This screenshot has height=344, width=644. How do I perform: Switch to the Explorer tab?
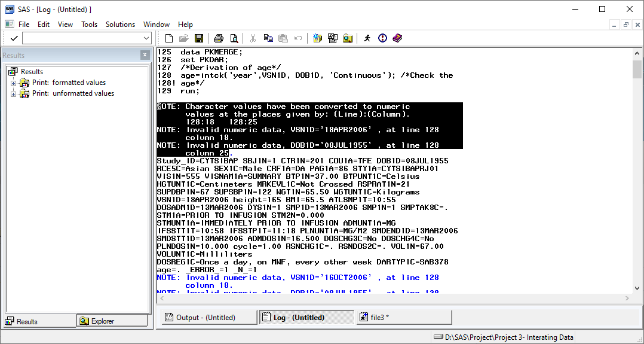click(112, 321)
